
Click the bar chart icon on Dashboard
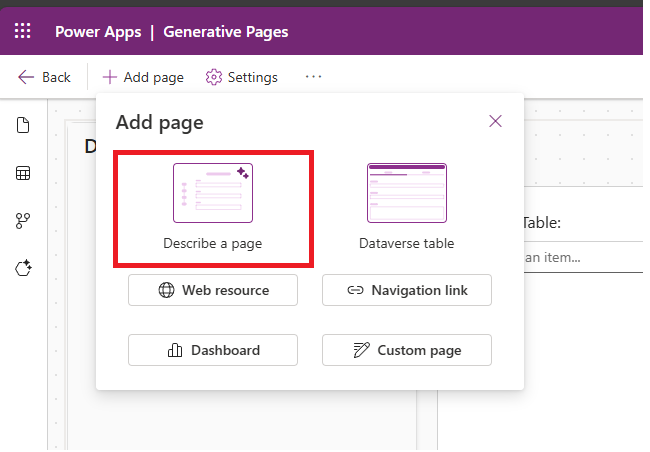coord(175,350)
